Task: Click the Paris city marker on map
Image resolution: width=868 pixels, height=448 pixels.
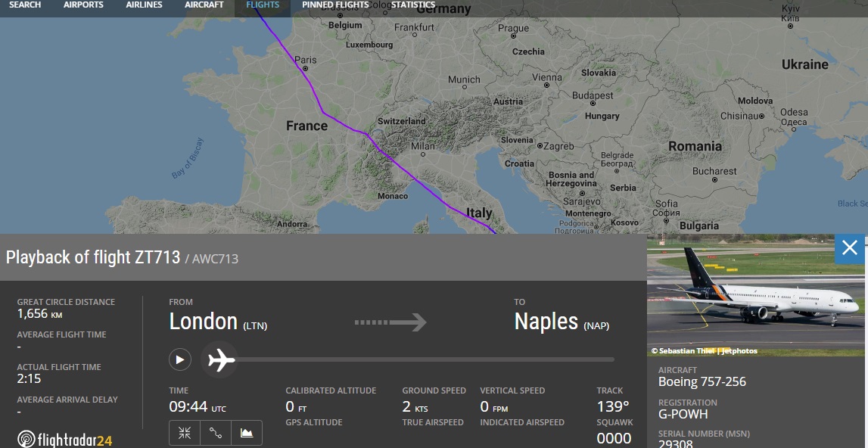Action: click(305, 68)
